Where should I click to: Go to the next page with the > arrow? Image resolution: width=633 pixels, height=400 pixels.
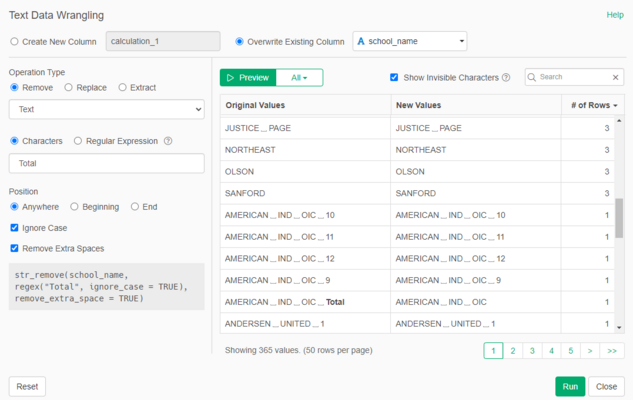coord(589,351)
